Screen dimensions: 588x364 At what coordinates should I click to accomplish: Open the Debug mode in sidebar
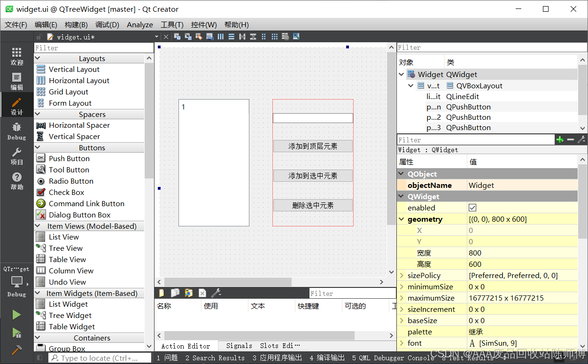[x=17, y=131]
